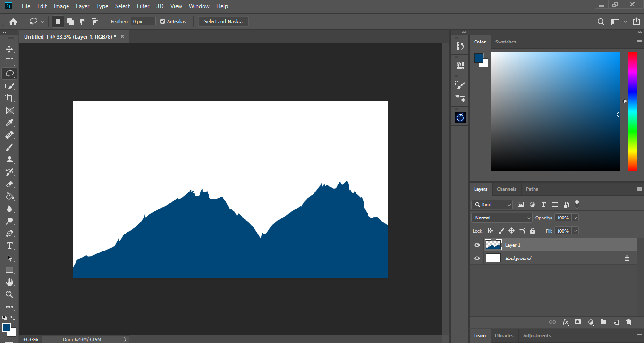Open the Image menu
The image size is (644, 343).
[x=61, y=6]
